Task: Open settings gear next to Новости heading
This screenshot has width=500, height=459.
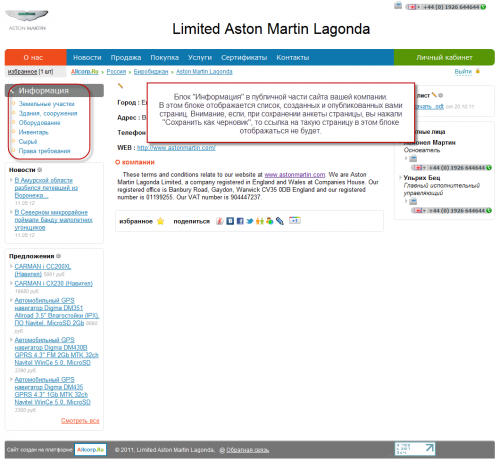Action: pyautogui.click(x=40, y=170)
